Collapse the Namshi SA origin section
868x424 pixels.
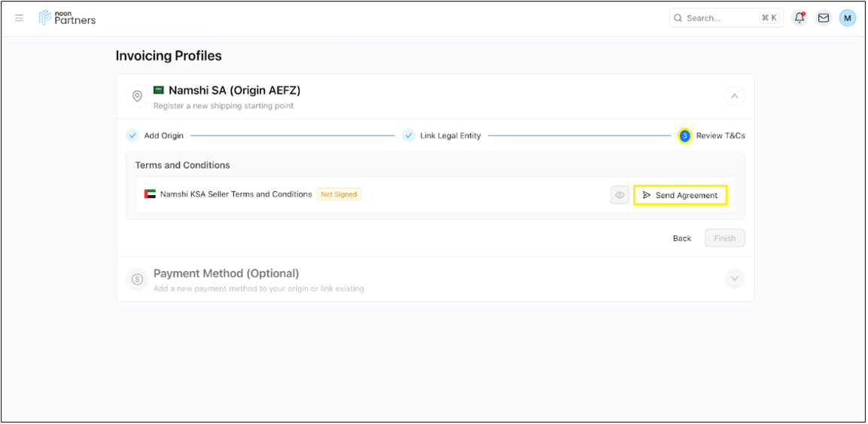(734, 96)
